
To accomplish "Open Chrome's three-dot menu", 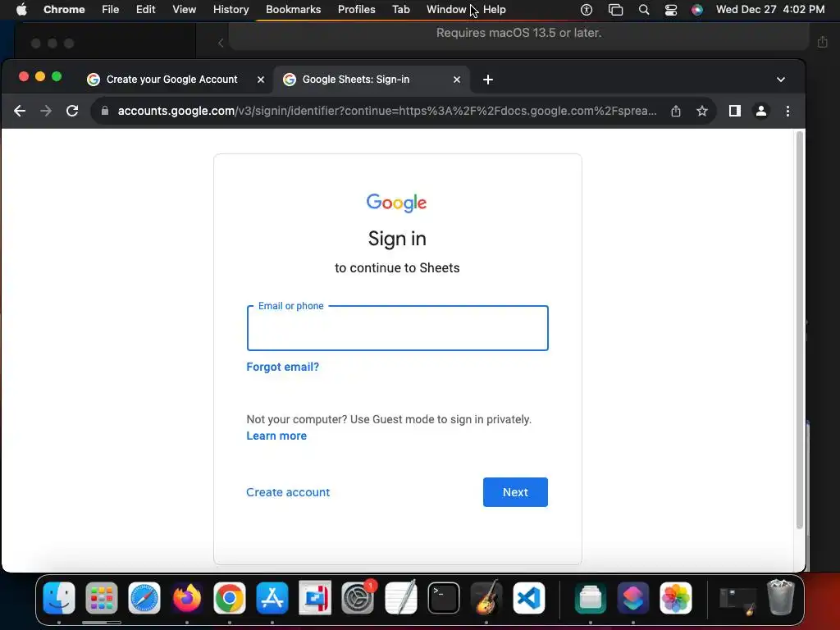I will pyautogui.click(x=787, y=111).
